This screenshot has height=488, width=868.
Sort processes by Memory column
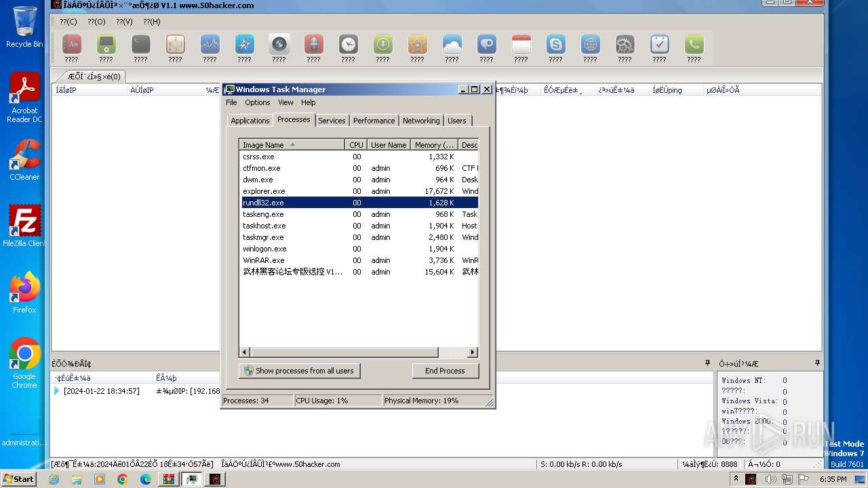(x=434, y=145)
